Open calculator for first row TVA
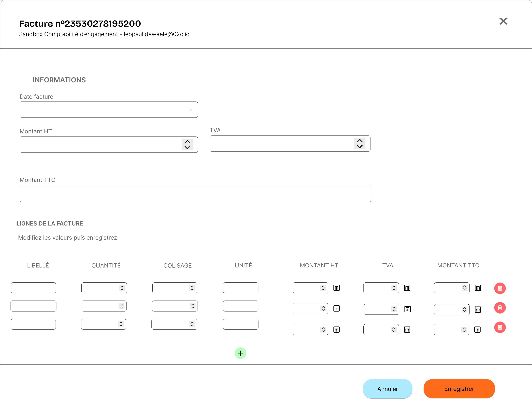The width and height of the screenshot is (532, 413). pos(407,288)
